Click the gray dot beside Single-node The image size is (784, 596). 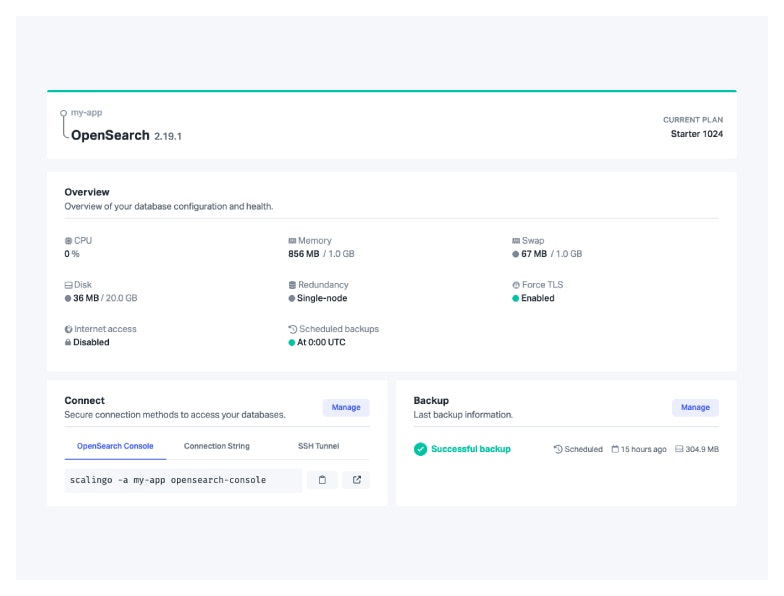(292, 298)
